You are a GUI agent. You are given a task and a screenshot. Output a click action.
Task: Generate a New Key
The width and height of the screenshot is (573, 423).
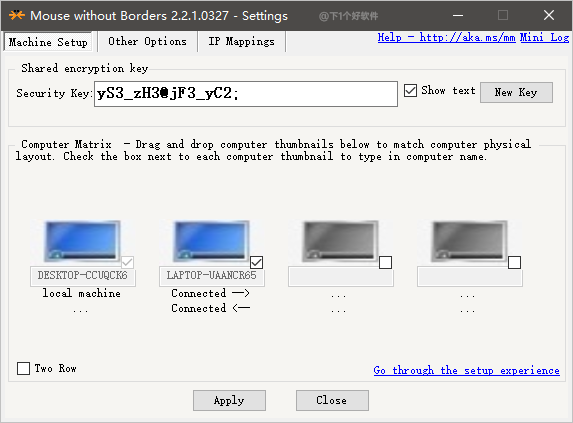(x=516, y=92)
